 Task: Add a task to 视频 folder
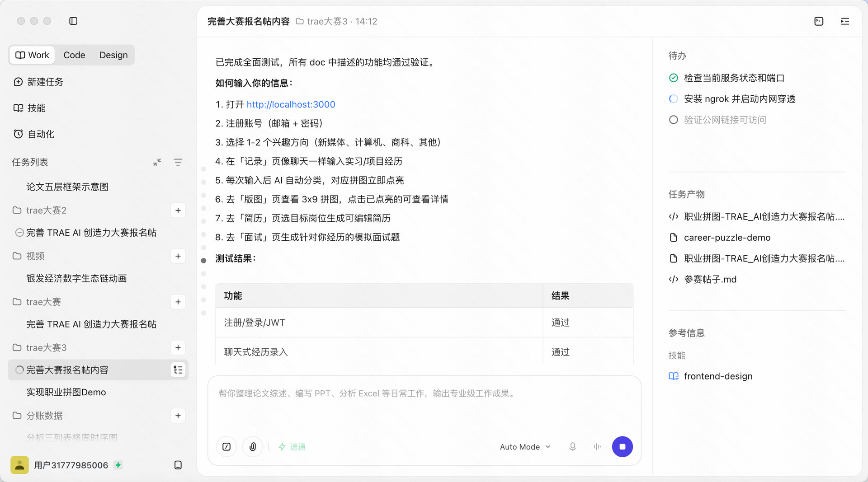point(178,256)
